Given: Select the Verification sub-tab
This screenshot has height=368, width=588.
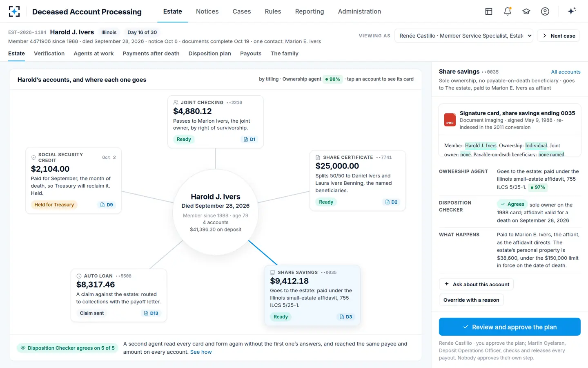Looking at the screenshot, I should 49,54.
